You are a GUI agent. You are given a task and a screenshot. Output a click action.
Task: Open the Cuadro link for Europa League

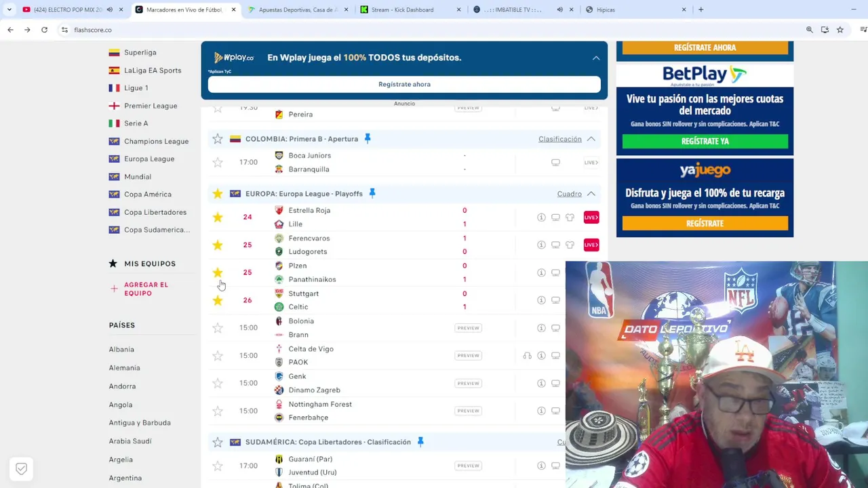570,194
